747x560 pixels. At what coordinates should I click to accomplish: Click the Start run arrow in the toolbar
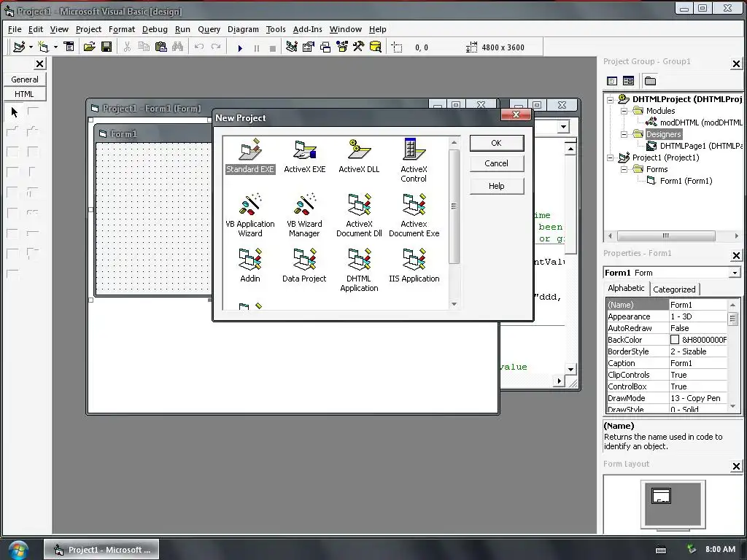(240, 47)
